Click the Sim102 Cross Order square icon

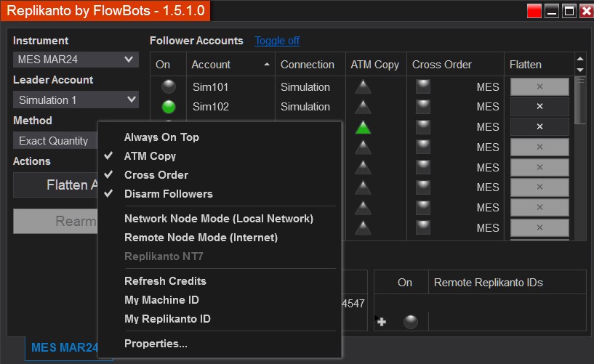422,107
